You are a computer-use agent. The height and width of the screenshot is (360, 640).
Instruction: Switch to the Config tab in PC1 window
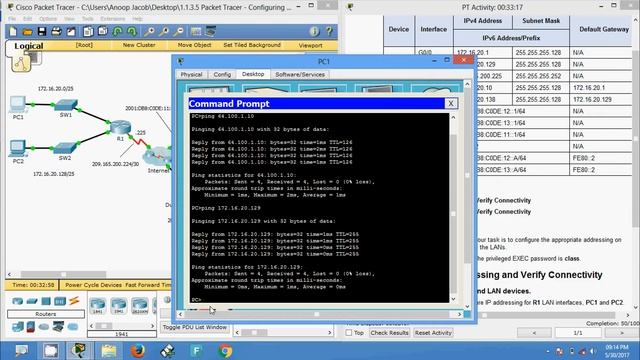coord(222,75)
